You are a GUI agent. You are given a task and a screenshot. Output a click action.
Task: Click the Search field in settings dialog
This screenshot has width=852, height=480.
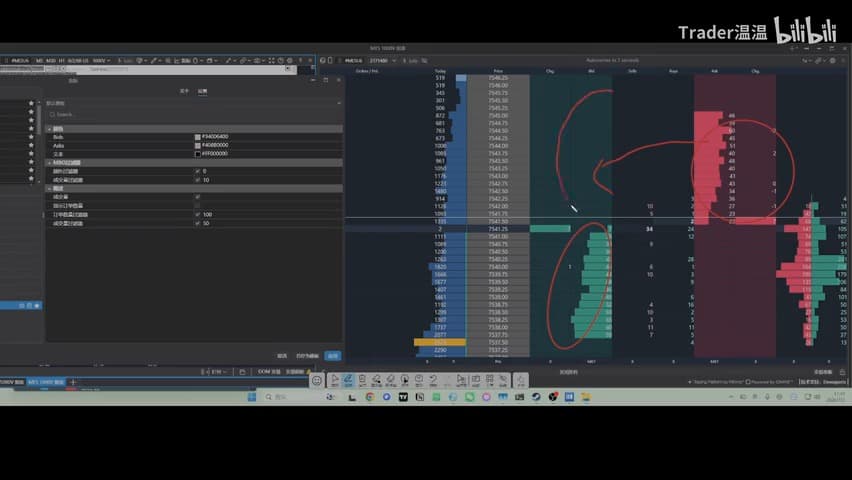(194, 115)
